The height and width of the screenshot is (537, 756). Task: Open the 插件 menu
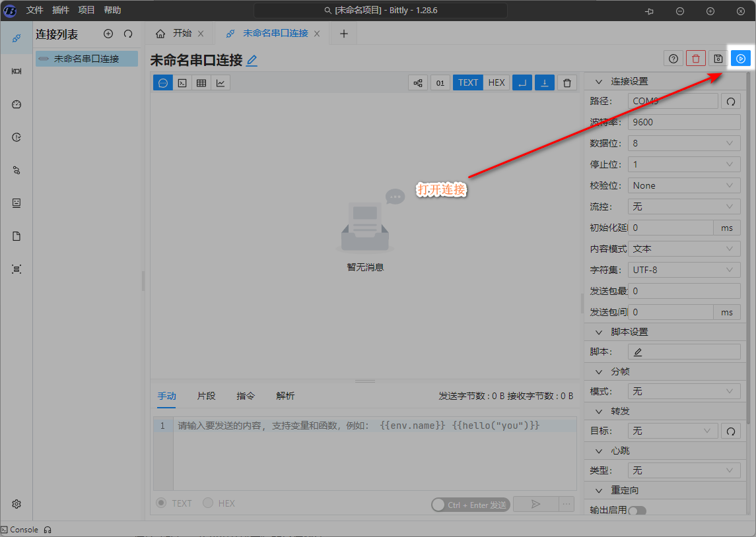click(x=60, y=10)
